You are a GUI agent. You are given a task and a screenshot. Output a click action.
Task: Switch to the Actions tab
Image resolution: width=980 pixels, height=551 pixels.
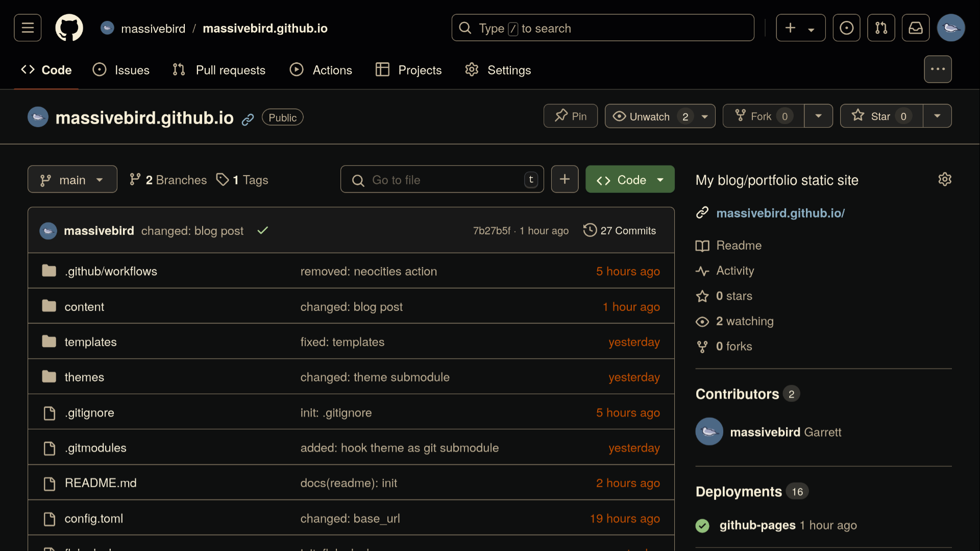pyautogui.click(x=321, y=70)
